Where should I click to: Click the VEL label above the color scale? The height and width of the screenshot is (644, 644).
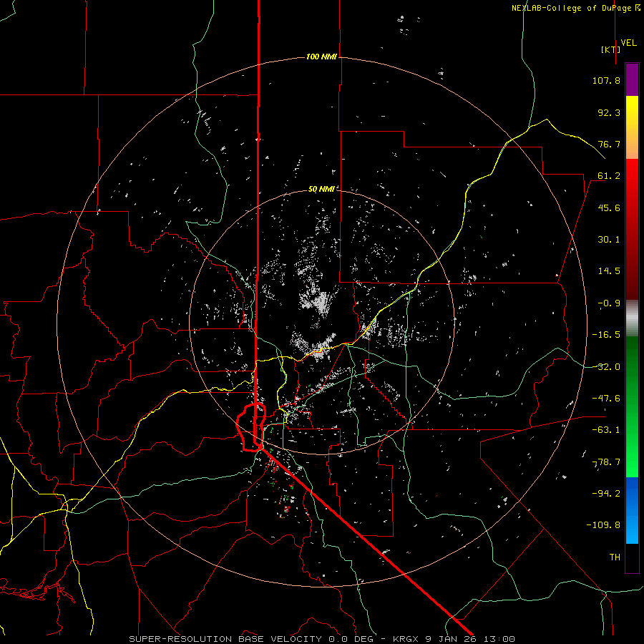click(x=628, y=43)
